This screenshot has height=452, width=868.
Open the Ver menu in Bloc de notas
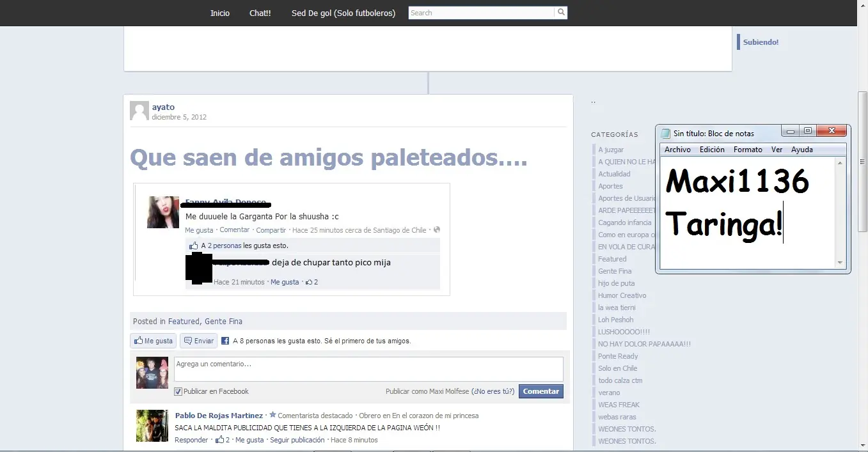pos(777,150)
